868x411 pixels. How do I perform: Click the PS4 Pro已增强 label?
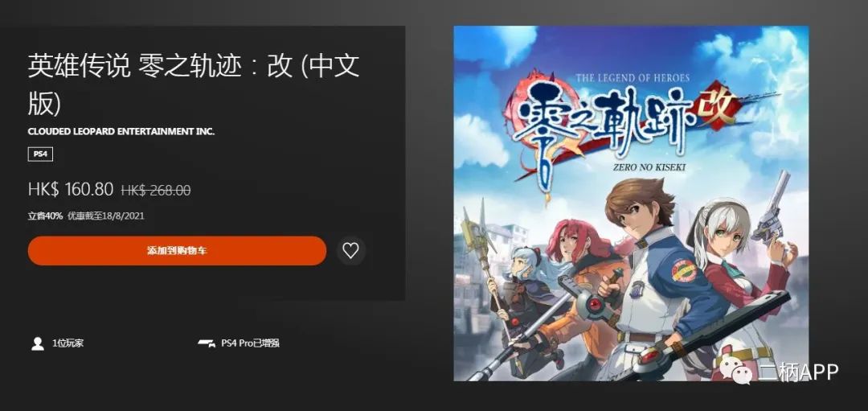(x=250, y=343)
